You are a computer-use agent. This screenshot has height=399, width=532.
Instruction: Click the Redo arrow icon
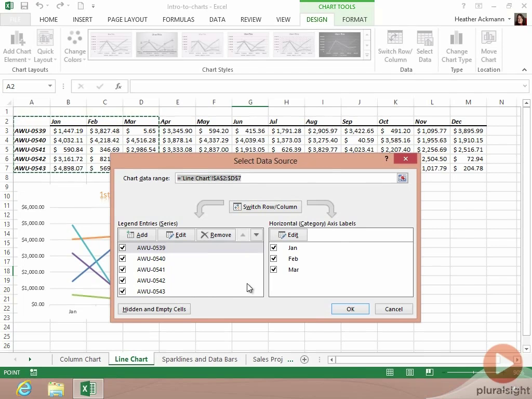[60, 6]
